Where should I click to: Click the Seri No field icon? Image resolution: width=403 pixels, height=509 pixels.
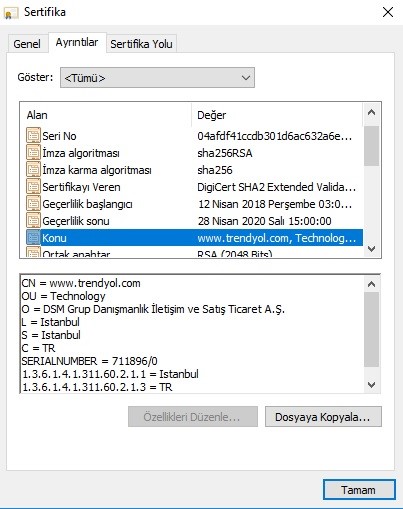click(33, 136)
